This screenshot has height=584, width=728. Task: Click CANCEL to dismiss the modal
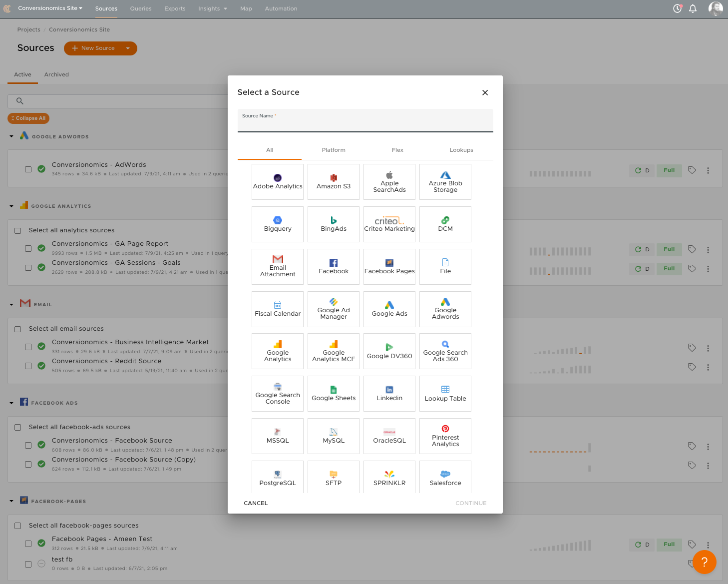point(255,503)
